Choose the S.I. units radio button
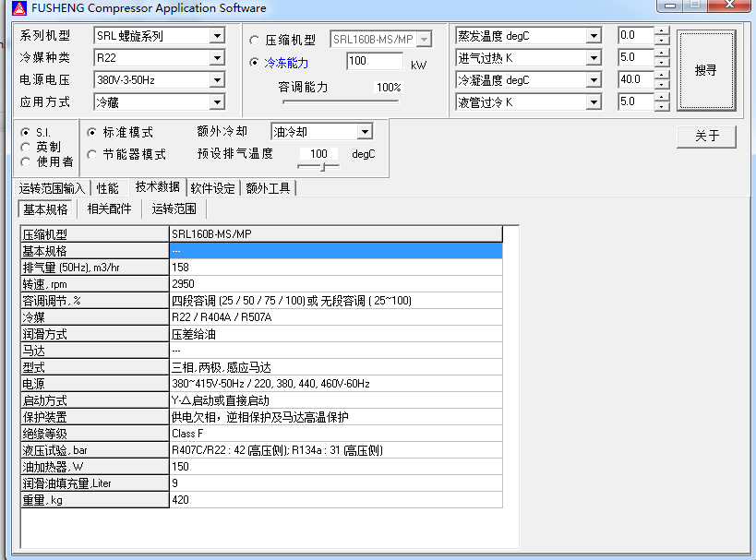 26,132
